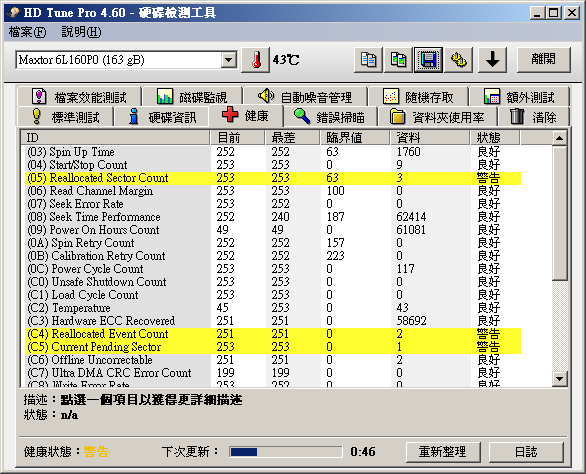Switch to 清除 tab
Screen dimensions: 586x474
click(x=533, y=117)
